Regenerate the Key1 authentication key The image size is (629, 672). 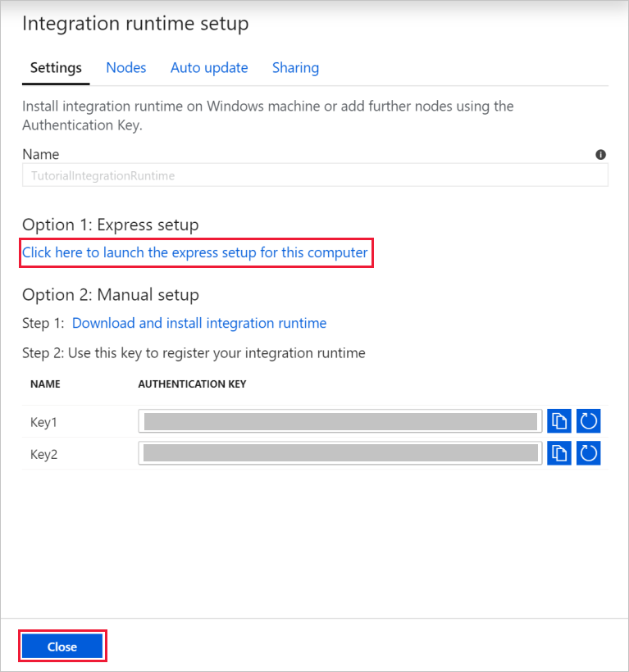(x=588, y=420)
